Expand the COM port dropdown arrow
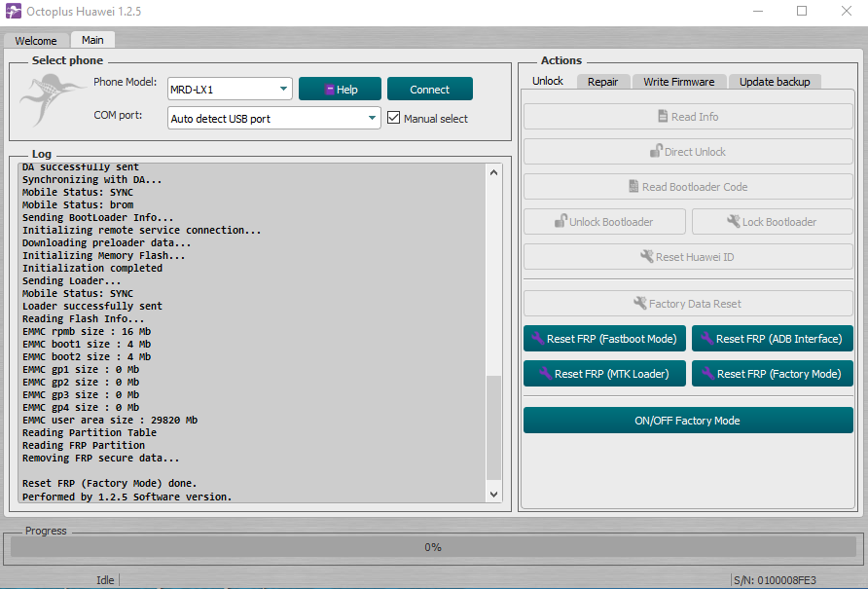 pos(372,118)
